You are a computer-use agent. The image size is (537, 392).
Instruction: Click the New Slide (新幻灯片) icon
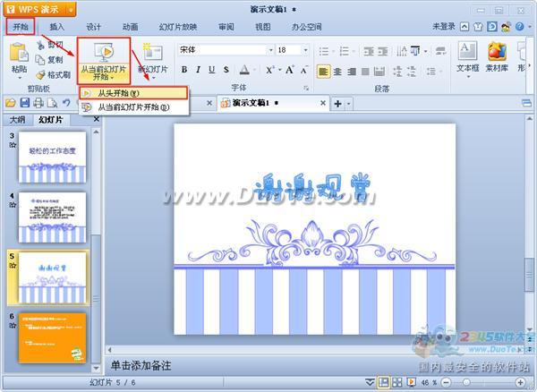pyautogui.click(x=152, y=53)
